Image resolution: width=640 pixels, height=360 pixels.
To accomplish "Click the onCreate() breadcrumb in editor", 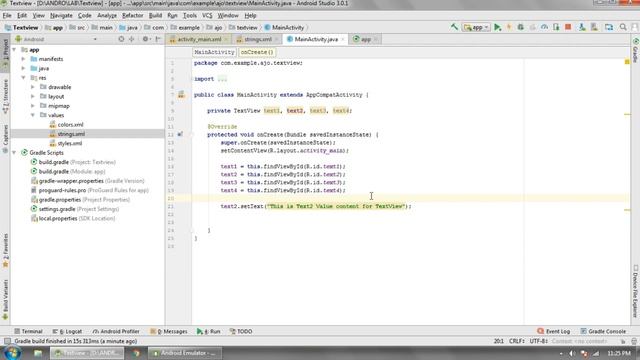I will click(257, 52).
